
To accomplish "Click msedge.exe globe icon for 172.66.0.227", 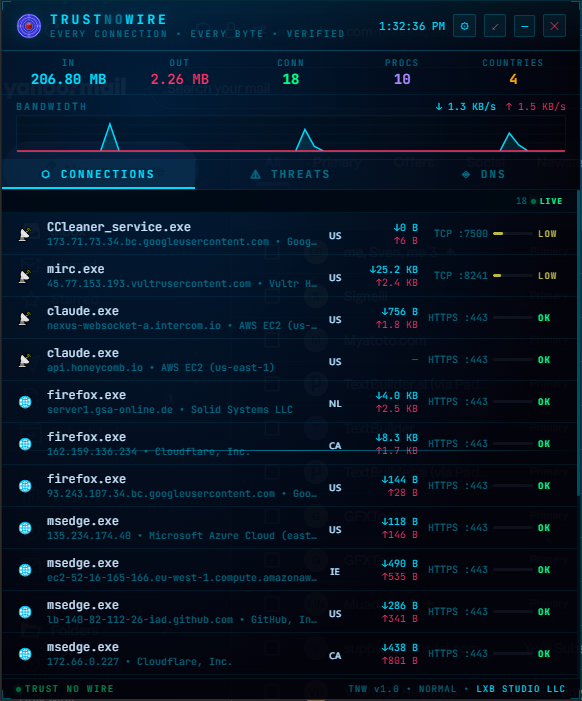I will click(x=25, y=654).
